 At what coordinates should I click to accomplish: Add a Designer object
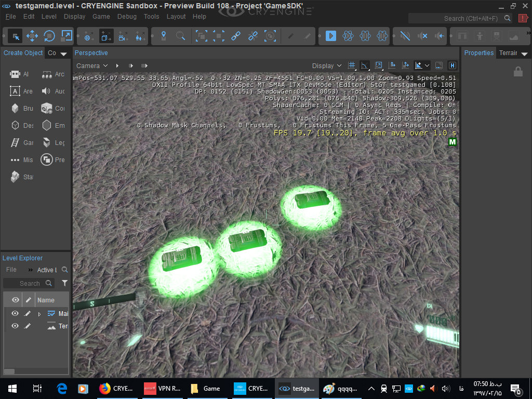point(22,126)
